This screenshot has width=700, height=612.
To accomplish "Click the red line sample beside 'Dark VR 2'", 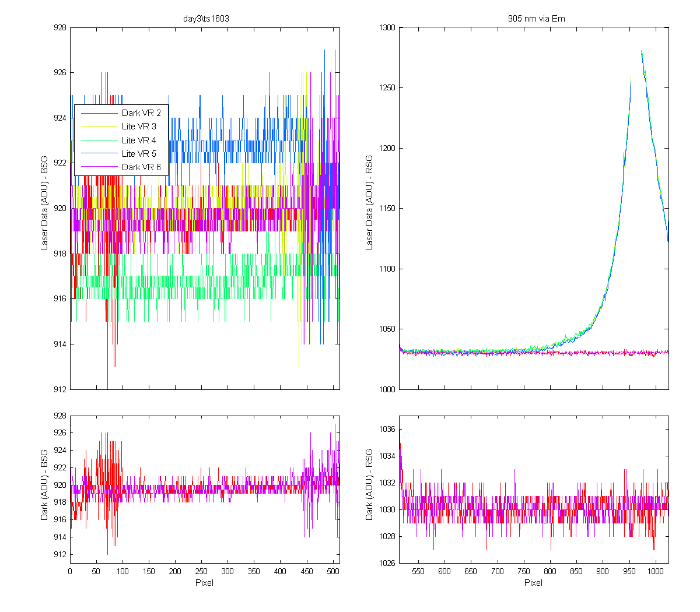I will pos(99,113).
